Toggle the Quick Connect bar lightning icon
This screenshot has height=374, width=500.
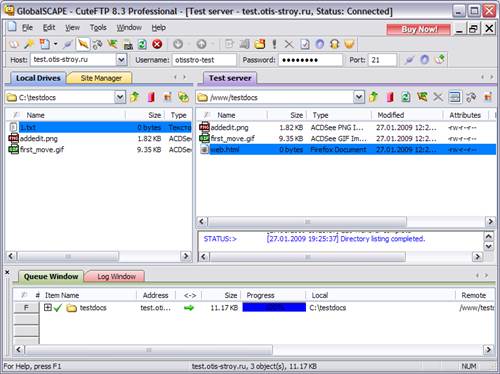coord(83,44)
